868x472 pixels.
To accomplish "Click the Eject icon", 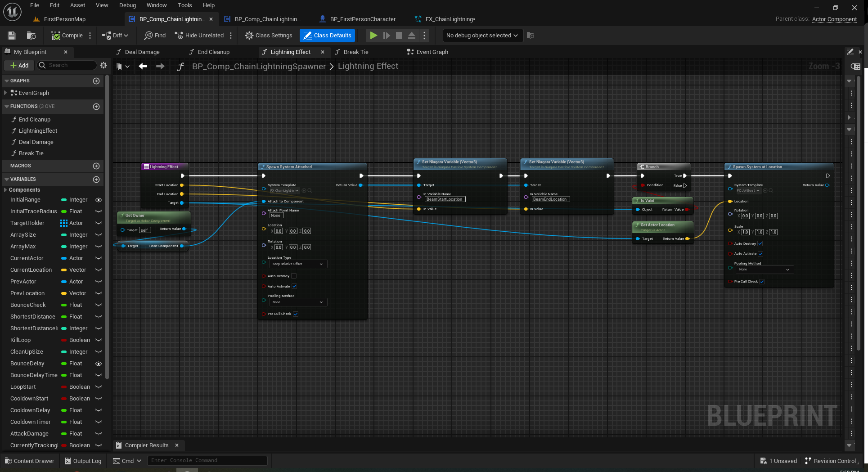I will (412, 36).
